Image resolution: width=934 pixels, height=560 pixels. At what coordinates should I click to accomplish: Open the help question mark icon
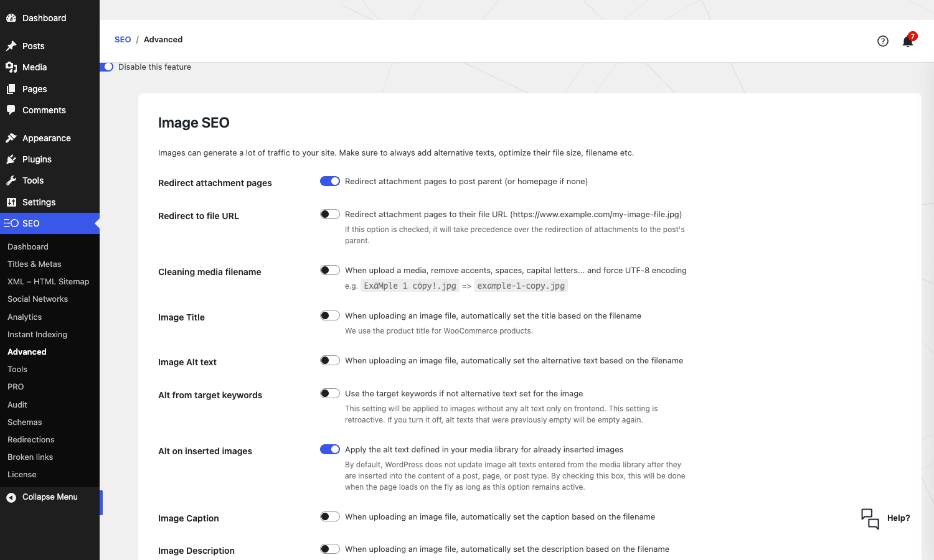[883, 41]
